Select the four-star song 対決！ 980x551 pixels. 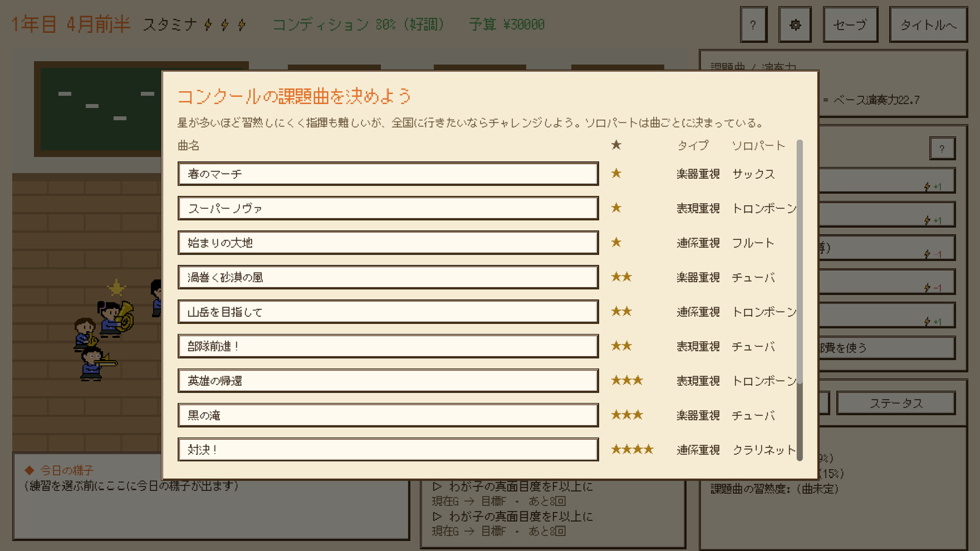point(388,449)
